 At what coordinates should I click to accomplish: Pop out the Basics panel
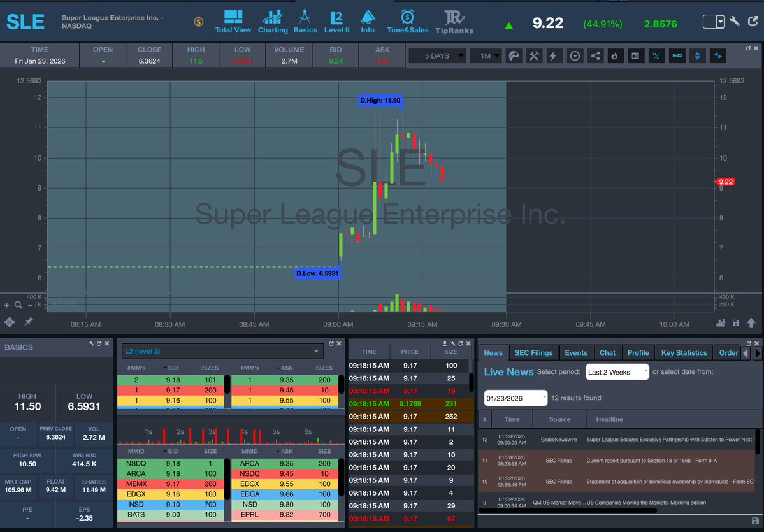99,343
